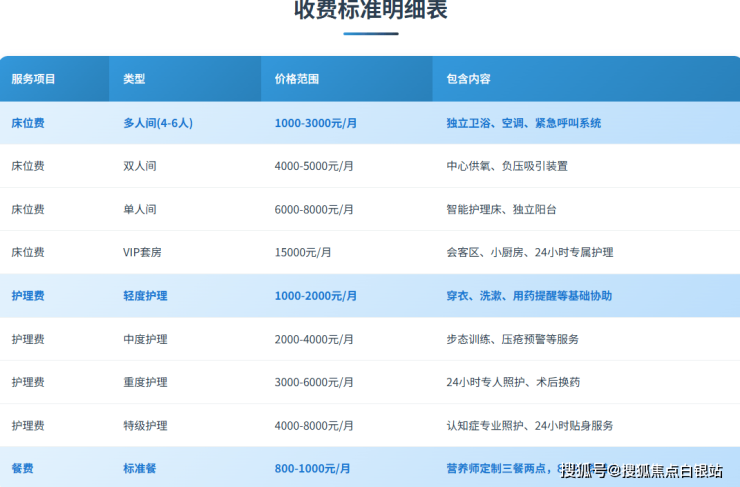Select the 轻度护理 type cell
740x487 pixels.
pos(145,296)
